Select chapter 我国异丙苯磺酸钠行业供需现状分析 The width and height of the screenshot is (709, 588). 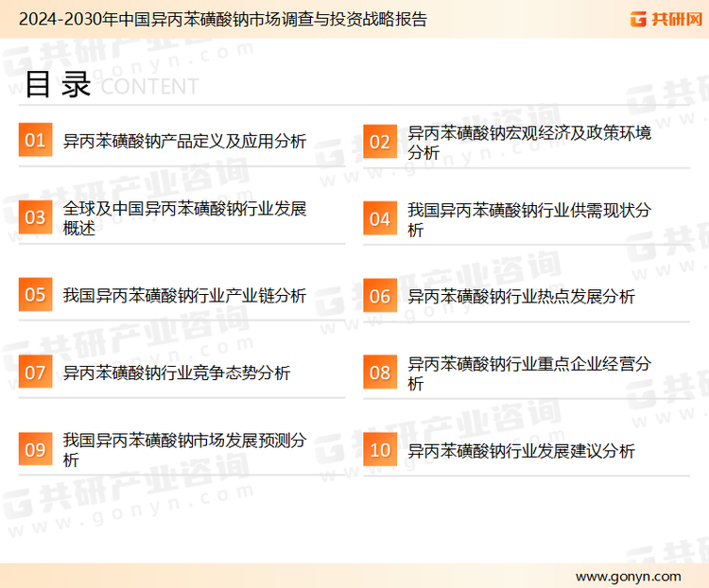coord(529,220)
